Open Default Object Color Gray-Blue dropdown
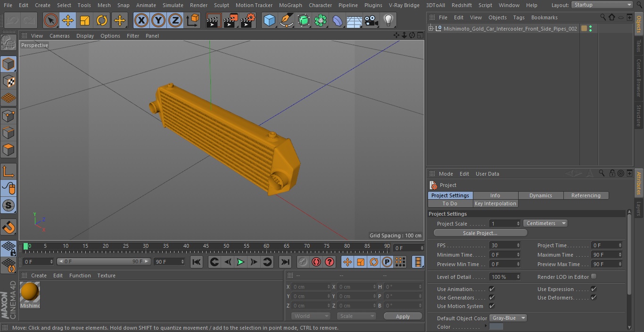The height and width of the screenshot is (332, 644). (508, 318)
